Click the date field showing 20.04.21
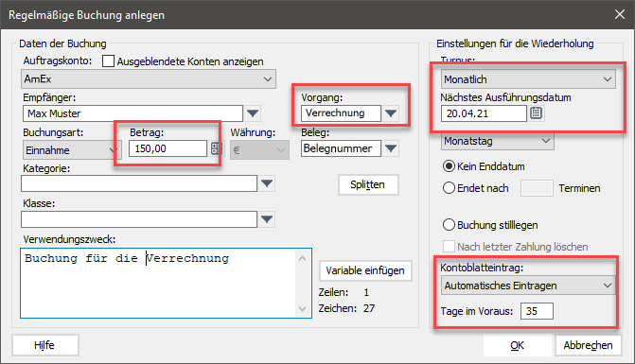 484,113
